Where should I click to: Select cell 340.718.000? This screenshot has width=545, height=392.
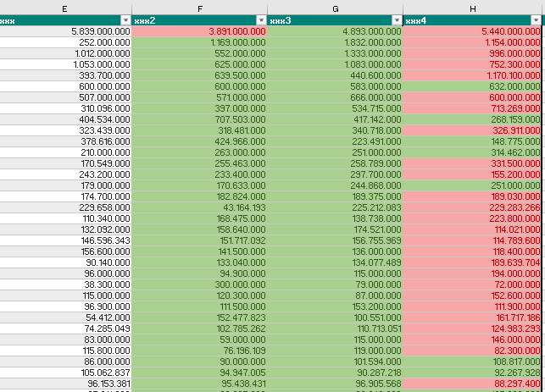pos(335,130)
